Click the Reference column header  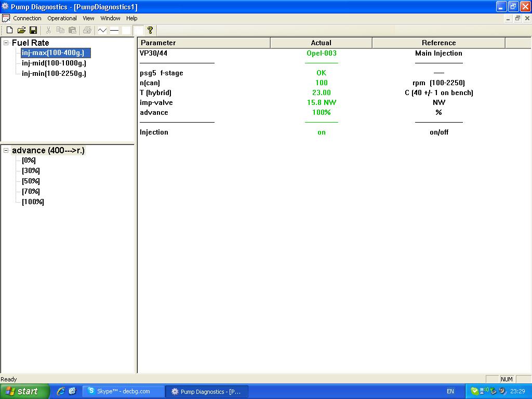coord(438,43)
